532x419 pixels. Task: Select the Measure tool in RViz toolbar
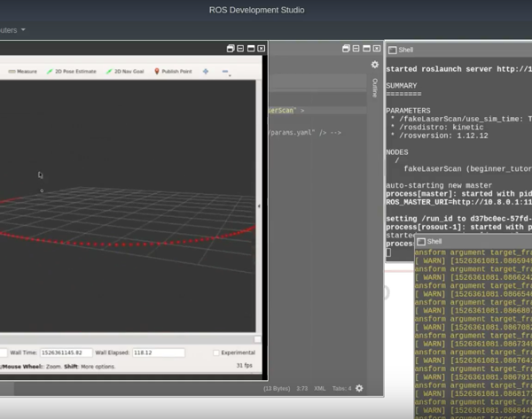tap(23, 71)
